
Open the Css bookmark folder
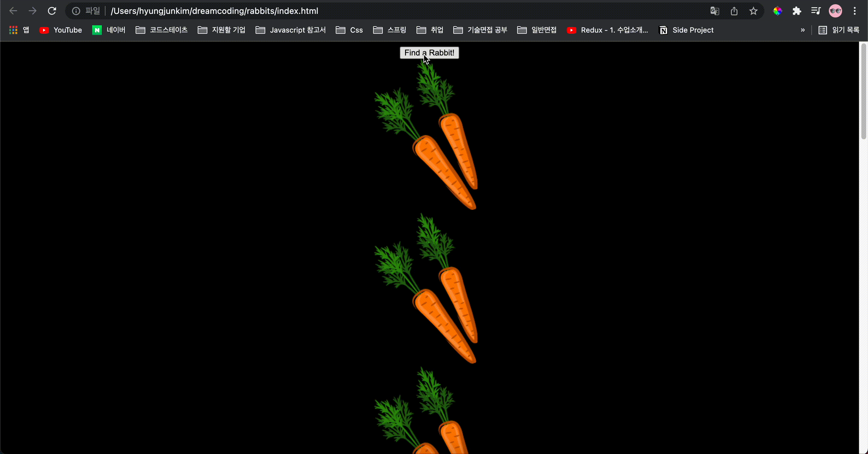[349, 30]
